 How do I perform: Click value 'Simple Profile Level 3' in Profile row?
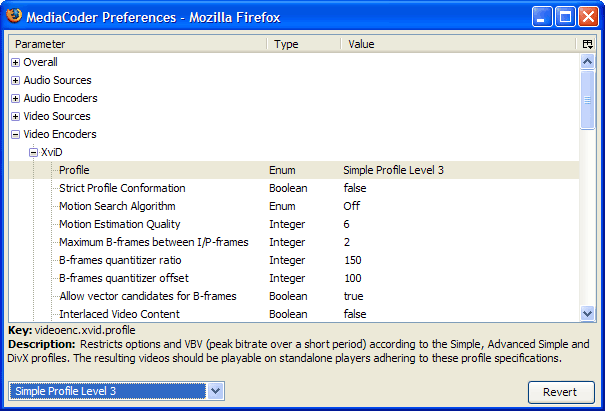[x=394, y=170]
